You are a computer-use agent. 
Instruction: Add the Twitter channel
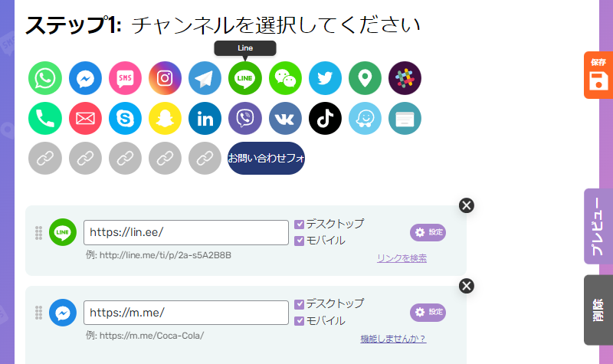325,78
